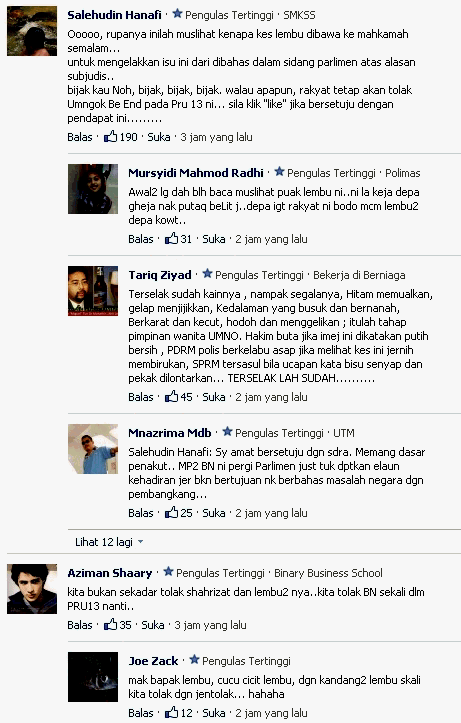Image resolution: width=461 pixels, height=723 pixels.
Task: Click thumbs-up icon with 31 likes
Action: click(x=171, y=238)
